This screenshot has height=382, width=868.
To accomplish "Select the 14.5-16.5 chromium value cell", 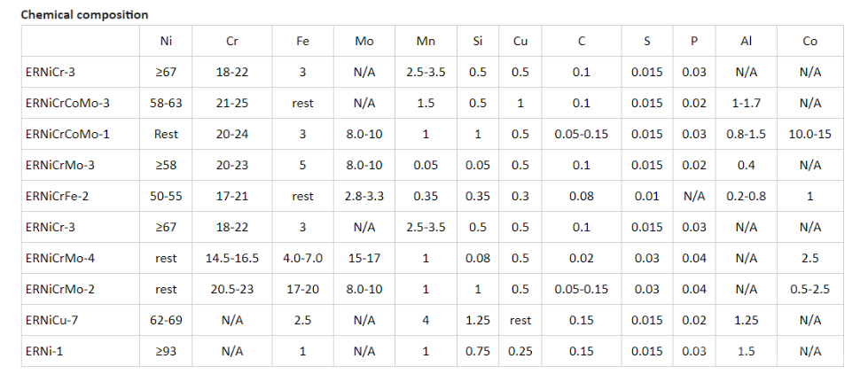I will coord(231,258).
